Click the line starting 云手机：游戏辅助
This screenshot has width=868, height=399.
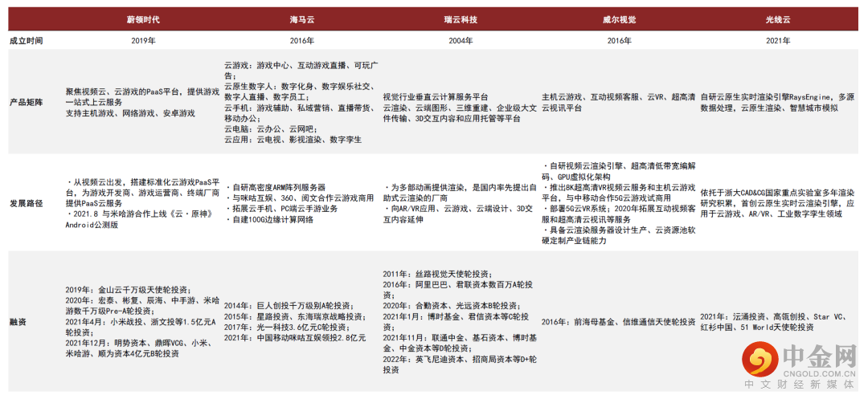coord(299,112)
